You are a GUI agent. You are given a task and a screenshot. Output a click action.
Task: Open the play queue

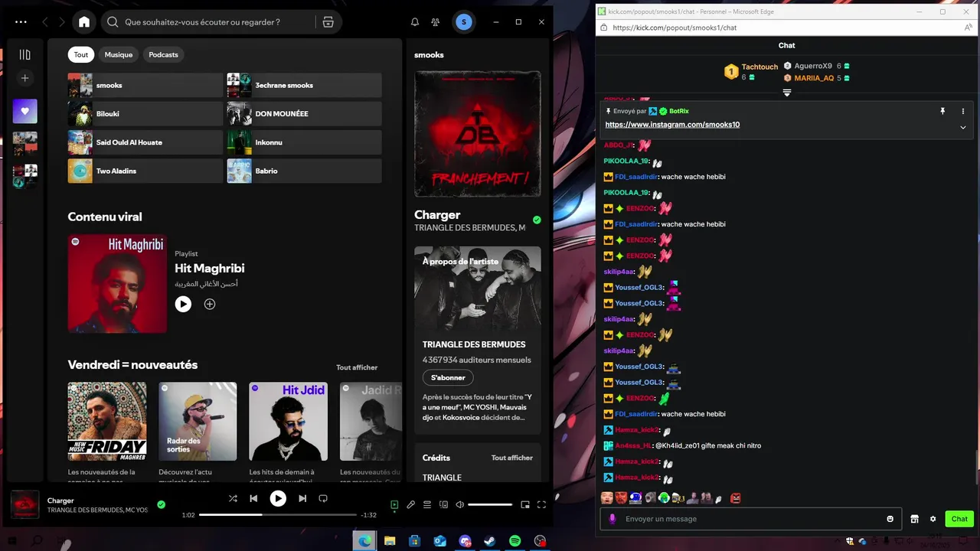427,504
